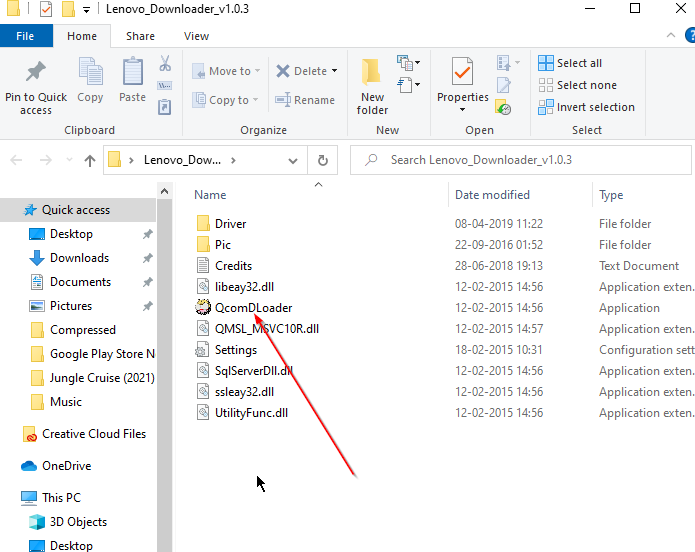Select the QMSL_MSVC10R.dll file
Screen dimensions: 695x552
[267, 329]
